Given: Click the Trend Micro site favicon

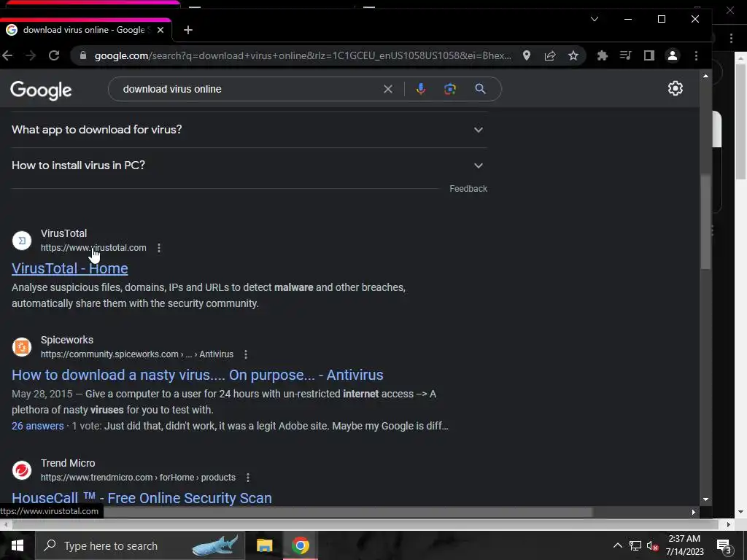Looking at the screenshot, I should [21, 470].
